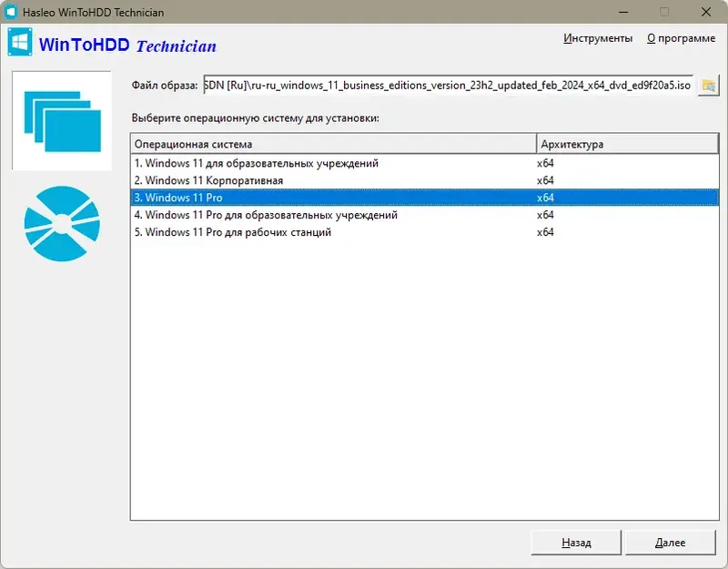This screenshot has width=728, height=569.
Task: Click the Назад button
Action: [x=576, y=542]
